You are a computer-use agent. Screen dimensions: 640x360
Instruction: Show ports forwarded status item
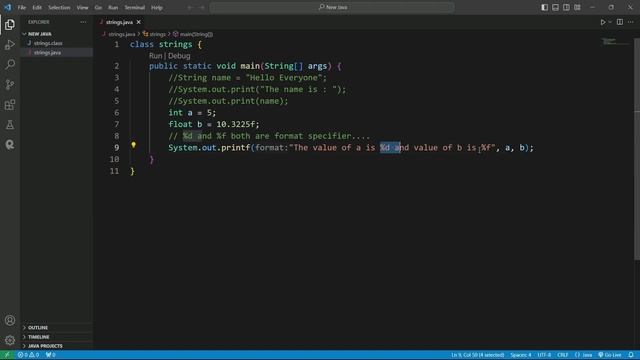click(x=51, y=355)
